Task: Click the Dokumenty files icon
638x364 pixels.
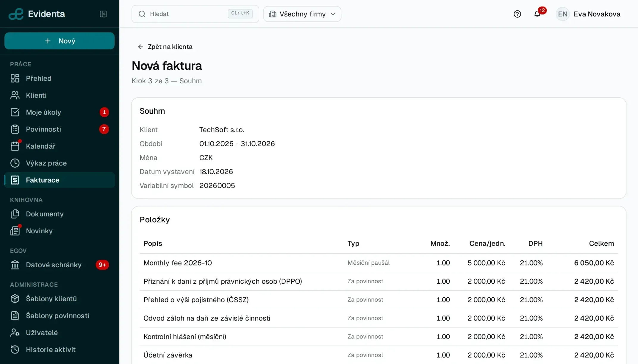Action: pyautogui.click(x=15, y=214)
